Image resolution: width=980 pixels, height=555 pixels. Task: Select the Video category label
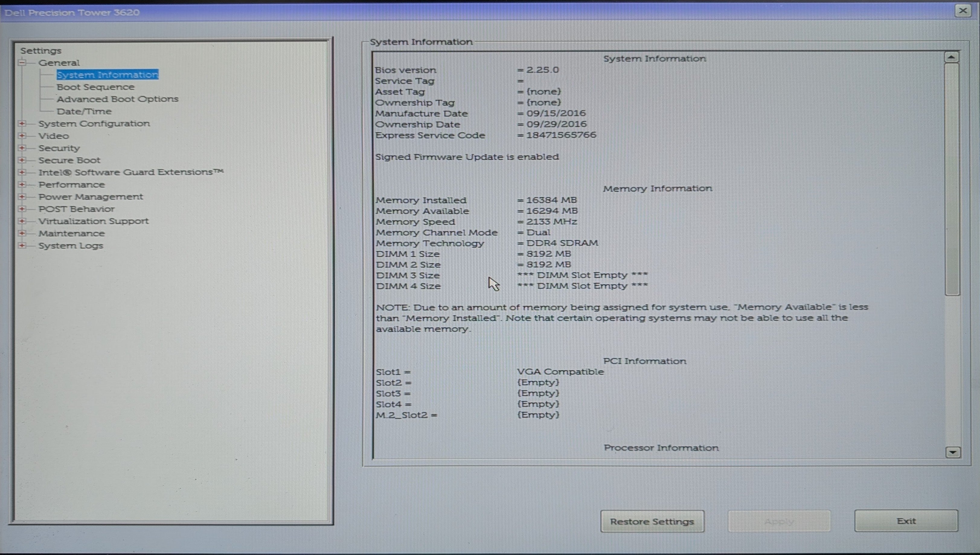[x=54, y=136]
